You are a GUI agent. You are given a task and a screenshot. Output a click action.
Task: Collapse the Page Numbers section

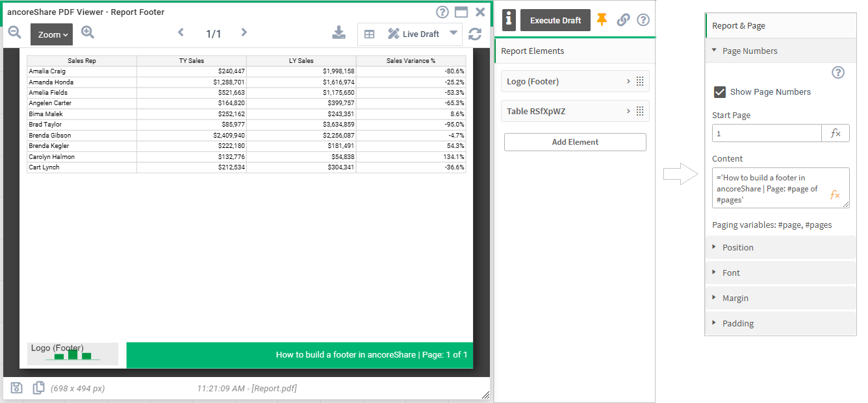(780, 51)
